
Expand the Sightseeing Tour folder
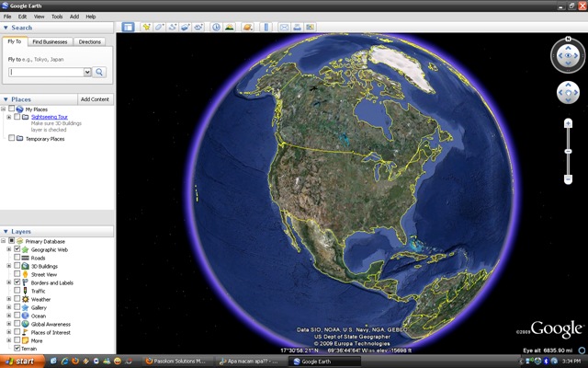pos(9,117)
